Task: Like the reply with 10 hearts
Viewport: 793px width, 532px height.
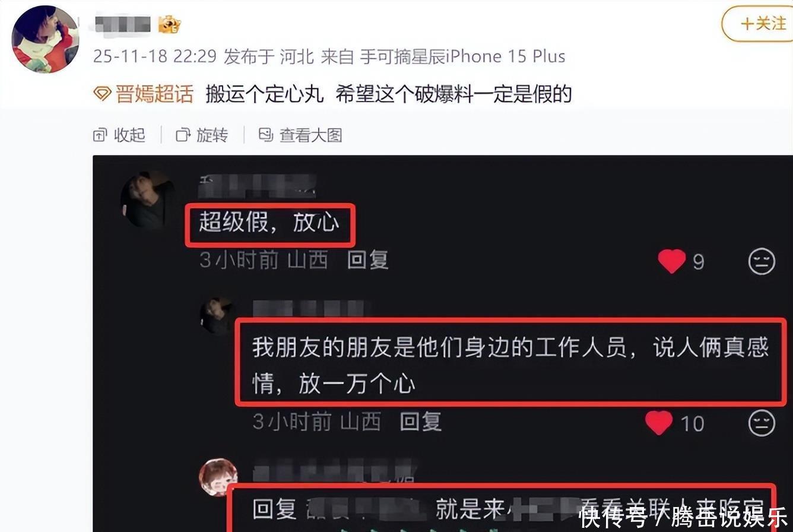Action: (659, 423)
